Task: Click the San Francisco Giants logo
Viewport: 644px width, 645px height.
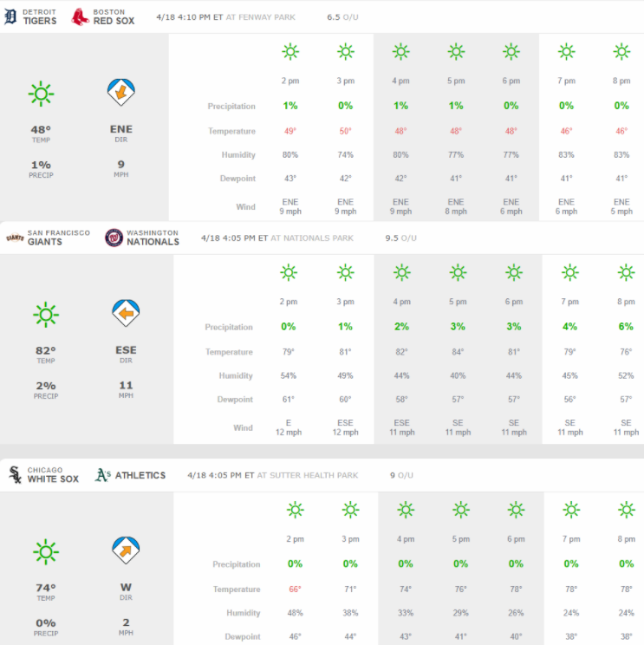Action: click(x=14, y=238)
